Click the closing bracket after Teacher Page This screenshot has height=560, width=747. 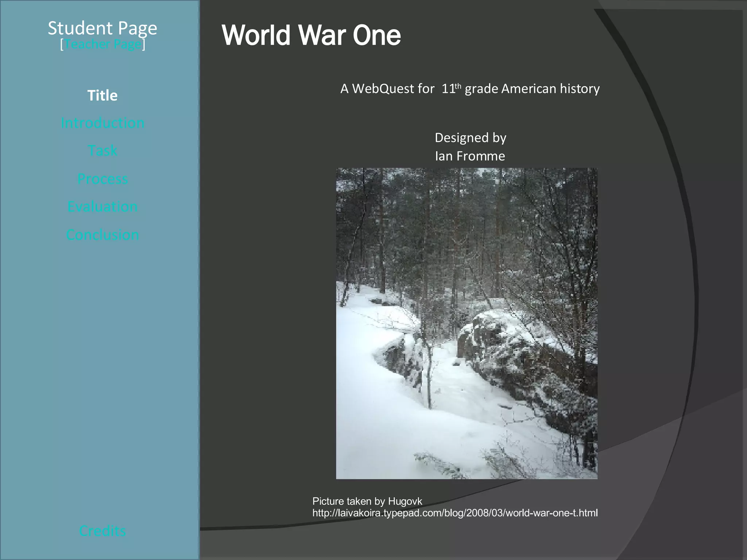[144, 44]
